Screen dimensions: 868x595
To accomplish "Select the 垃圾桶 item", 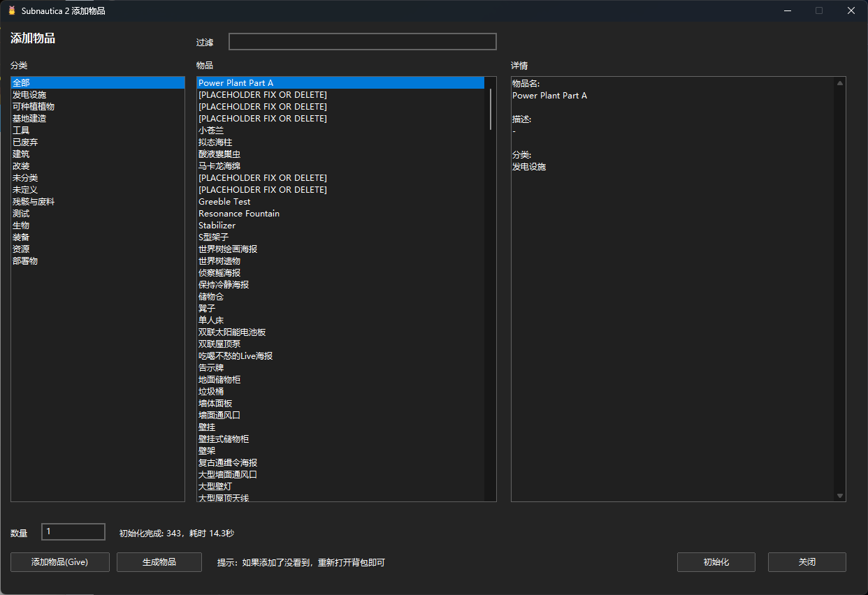I will [x=340, y=391].
